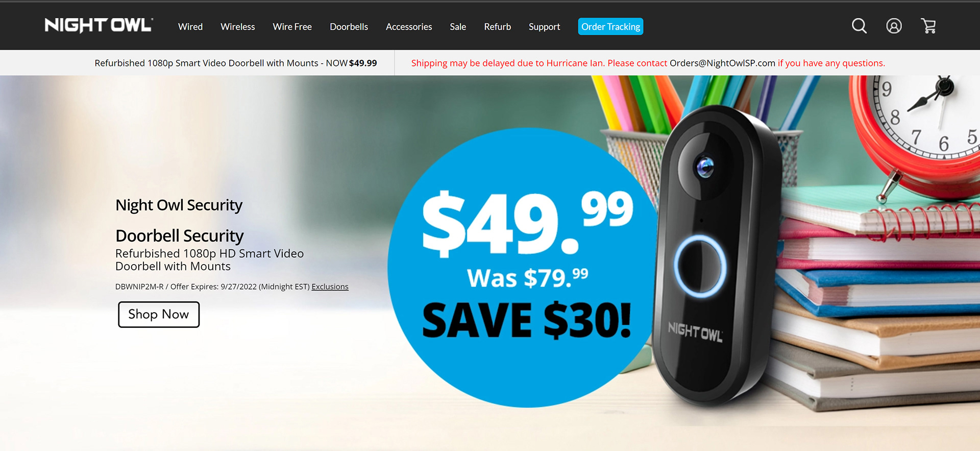Select Wire Free in navigation
The height and width of the screenshot is (451, 980).
tap(292, 27)
